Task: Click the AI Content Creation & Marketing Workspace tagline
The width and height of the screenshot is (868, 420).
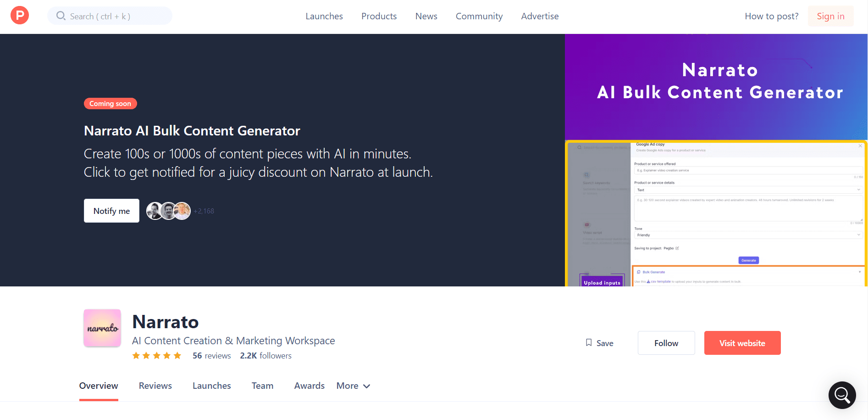Action: (x=233, y=341)
